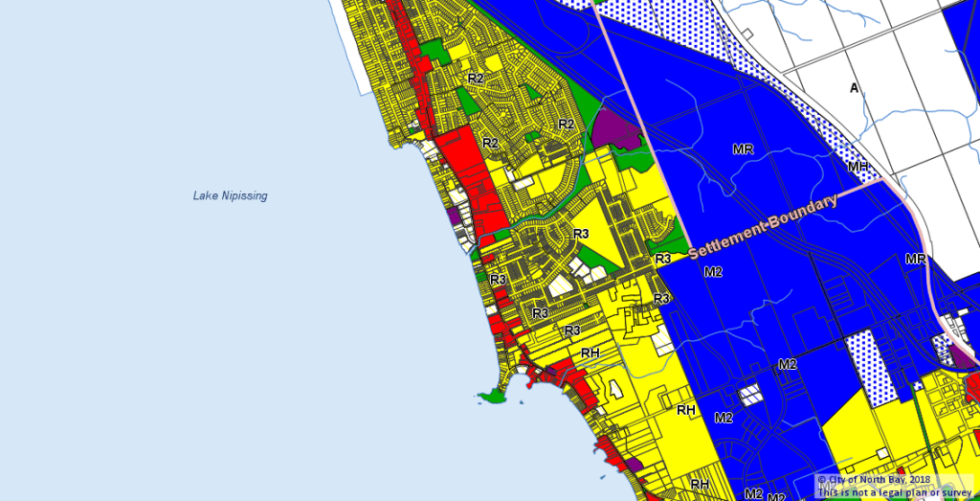
Task: Click the MR label above Settlement Boundary text
Action: tap(744, 149)
